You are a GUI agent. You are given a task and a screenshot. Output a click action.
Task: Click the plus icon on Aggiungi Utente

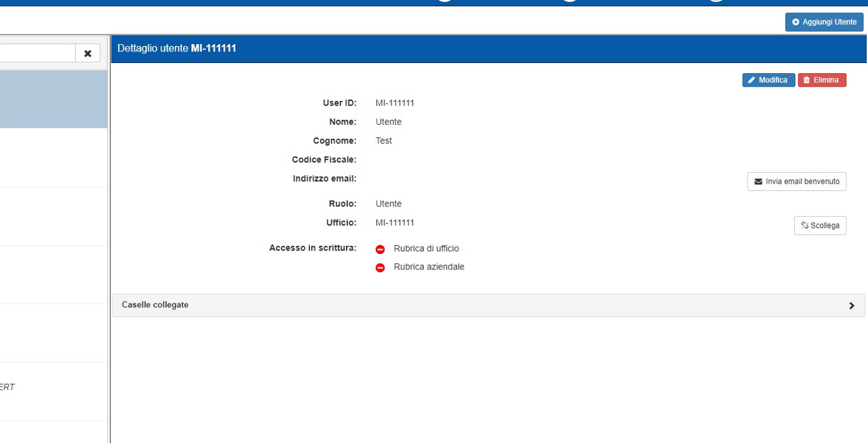pyautogui.click(x=796, y=22)
